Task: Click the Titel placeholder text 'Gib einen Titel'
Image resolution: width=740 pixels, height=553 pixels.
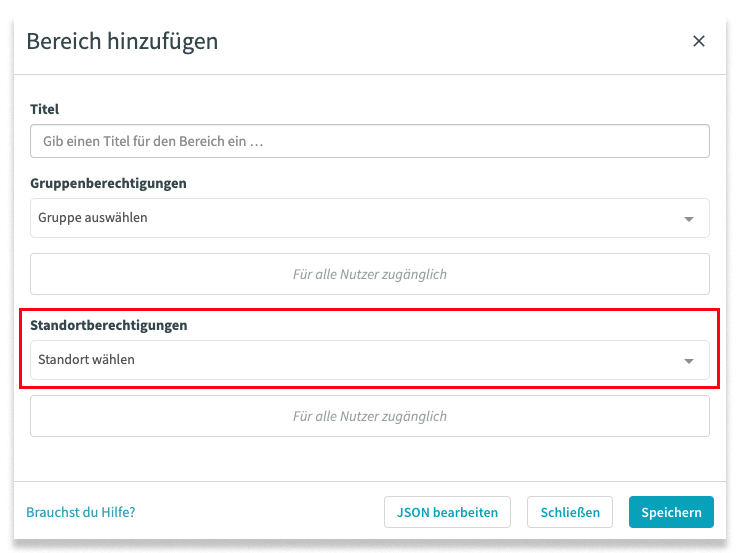Action: [x=153, y=142]
